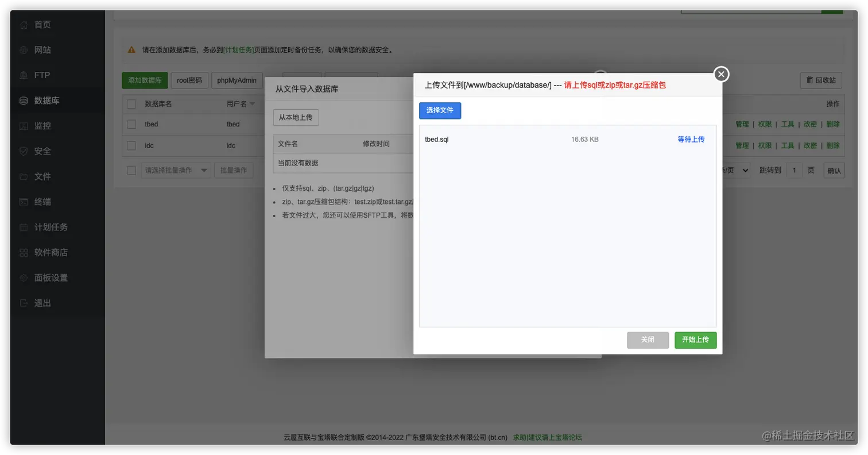The height and width of the screenshot is (455, 868).
Task: Open 面板设置 from the sidebar menu
Action: (x=24, y=277)
